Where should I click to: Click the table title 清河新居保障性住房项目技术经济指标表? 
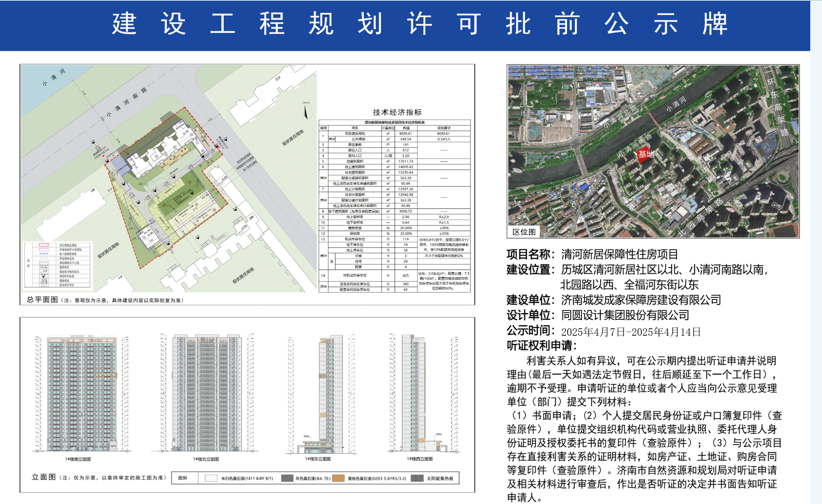tap(394, 123)
